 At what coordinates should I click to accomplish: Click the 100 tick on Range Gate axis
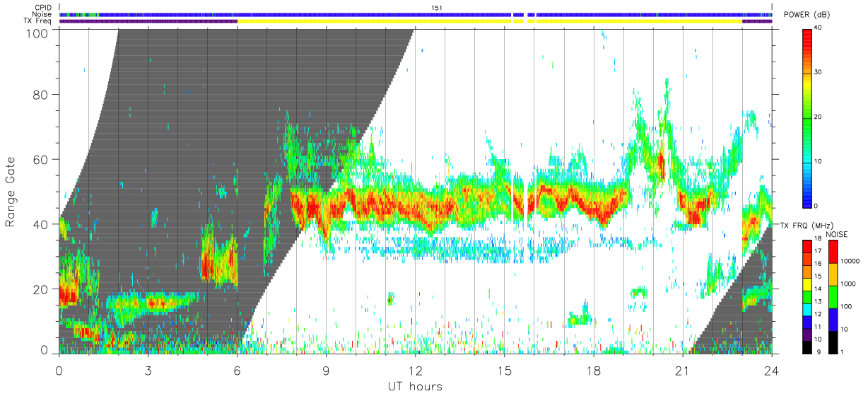coord(37,33)
